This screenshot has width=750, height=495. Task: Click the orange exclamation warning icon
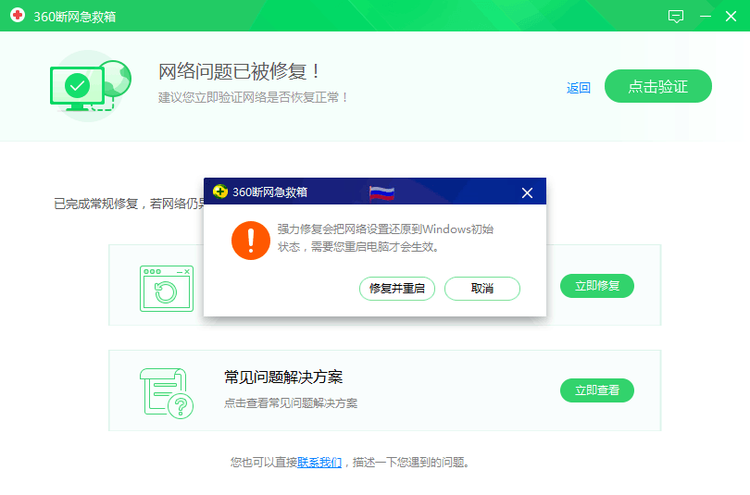click(x=251, y=240)
